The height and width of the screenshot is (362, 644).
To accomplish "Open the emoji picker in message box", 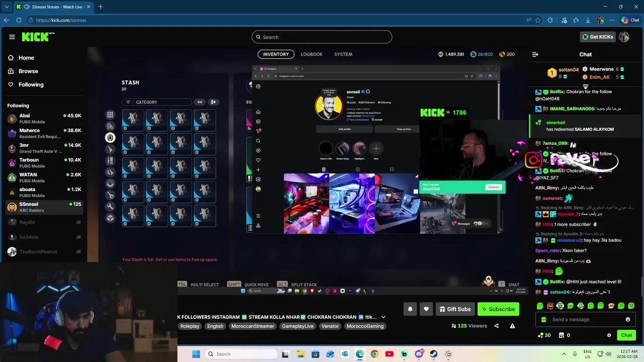I will point(628,319).
